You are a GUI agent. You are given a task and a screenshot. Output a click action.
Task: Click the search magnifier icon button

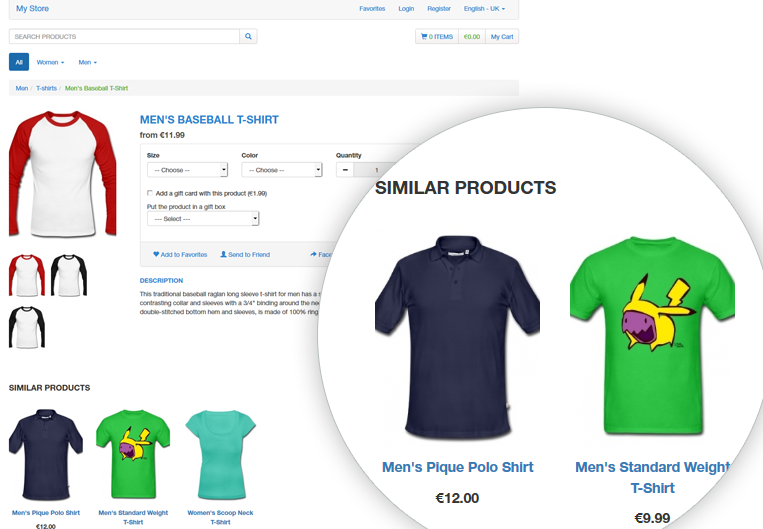click(x=248, y=36)
